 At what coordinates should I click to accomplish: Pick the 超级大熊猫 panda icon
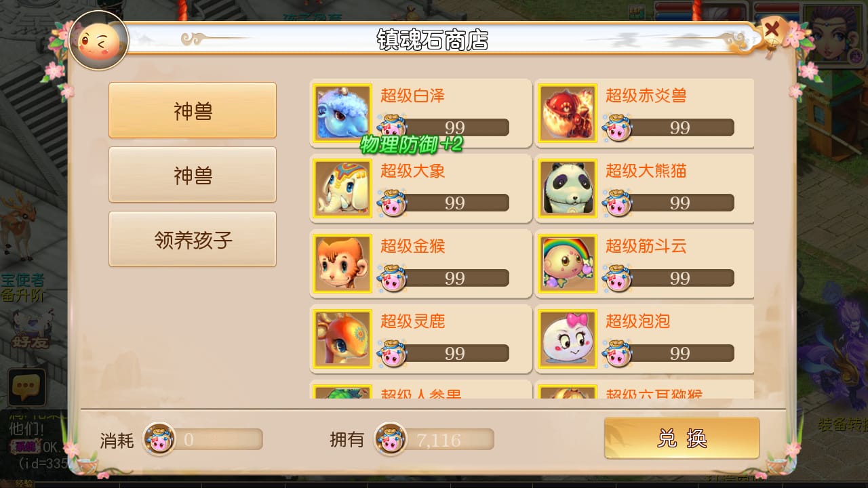click(568, 188)
